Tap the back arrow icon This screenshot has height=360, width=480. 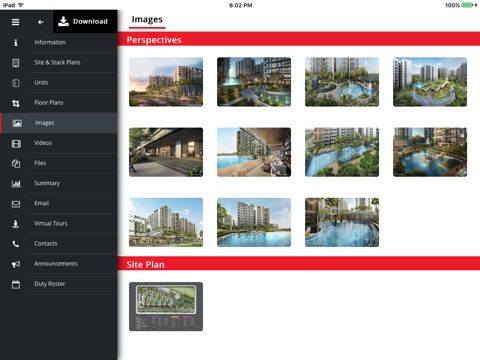point(41,22)
